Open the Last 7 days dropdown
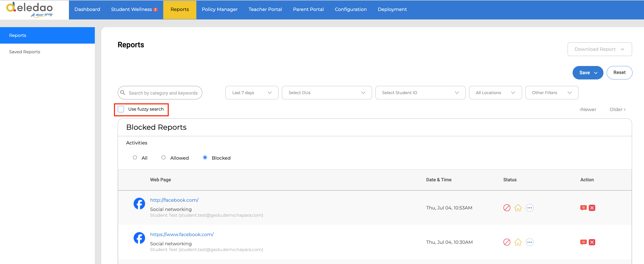644x264 pixels. 252,93
